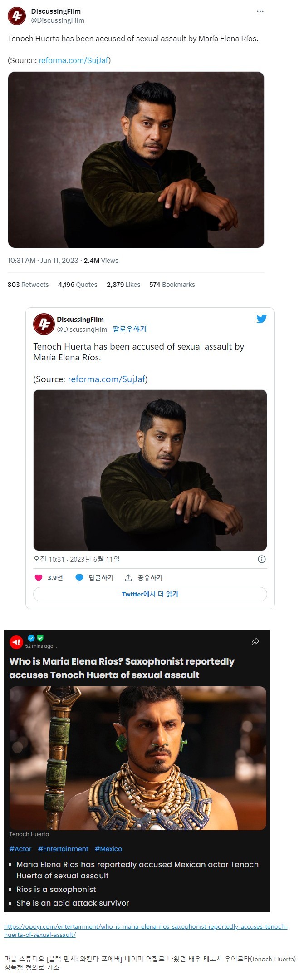Open the three-dots menu on the top tweet
Screen dimensions: 299x980
click(260, 11)
